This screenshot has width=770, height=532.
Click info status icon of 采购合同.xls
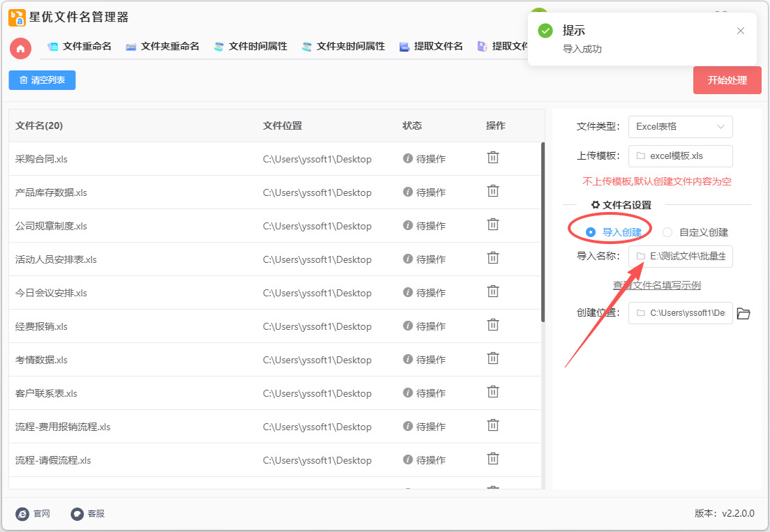[407, 158]
